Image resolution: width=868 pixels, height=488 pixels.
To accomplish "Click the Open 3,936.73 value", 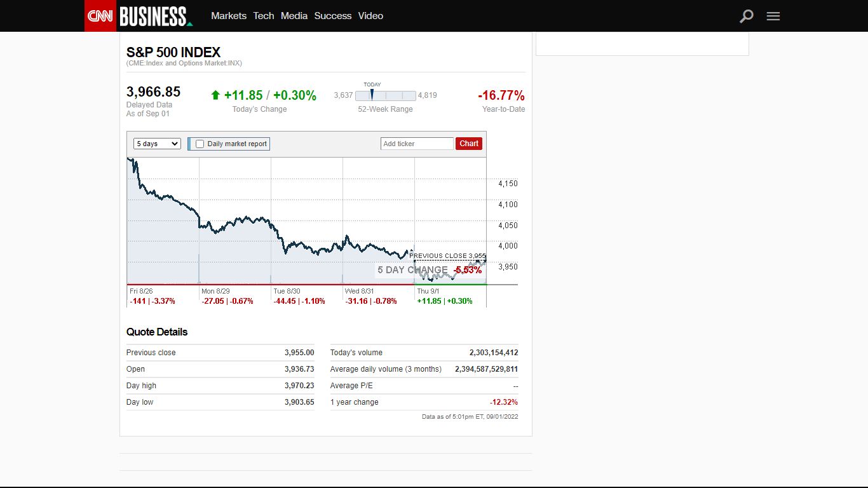I will pos(299,369).
